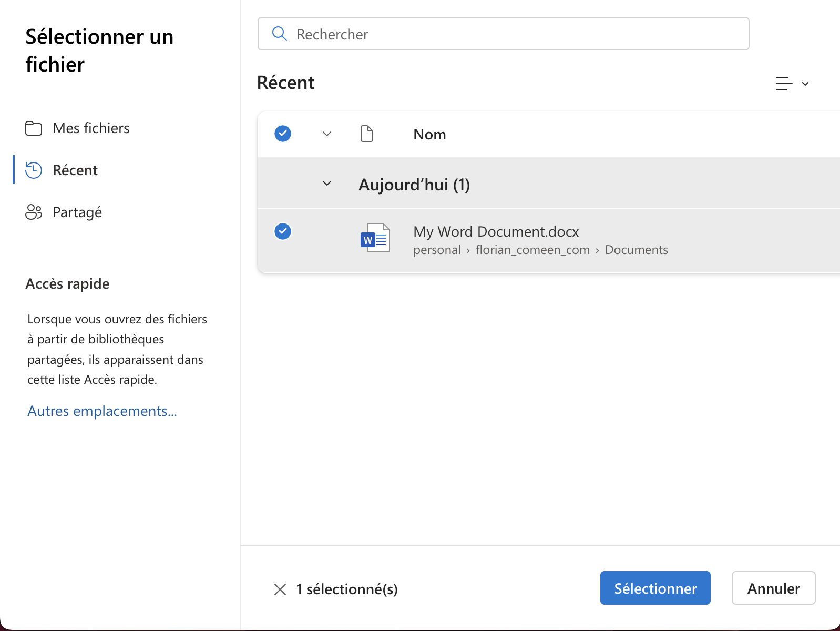Viewport: 840px width, 631px height.
Task: Click the Annuler button
Action: [774, 588]
